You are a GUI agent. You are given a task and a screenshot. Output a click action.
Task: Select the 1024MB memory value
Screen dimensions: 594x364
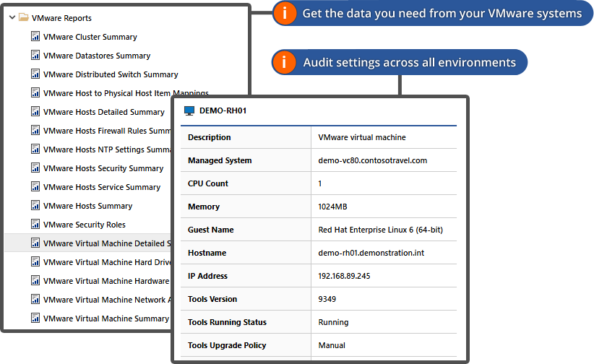pos(332,207)
